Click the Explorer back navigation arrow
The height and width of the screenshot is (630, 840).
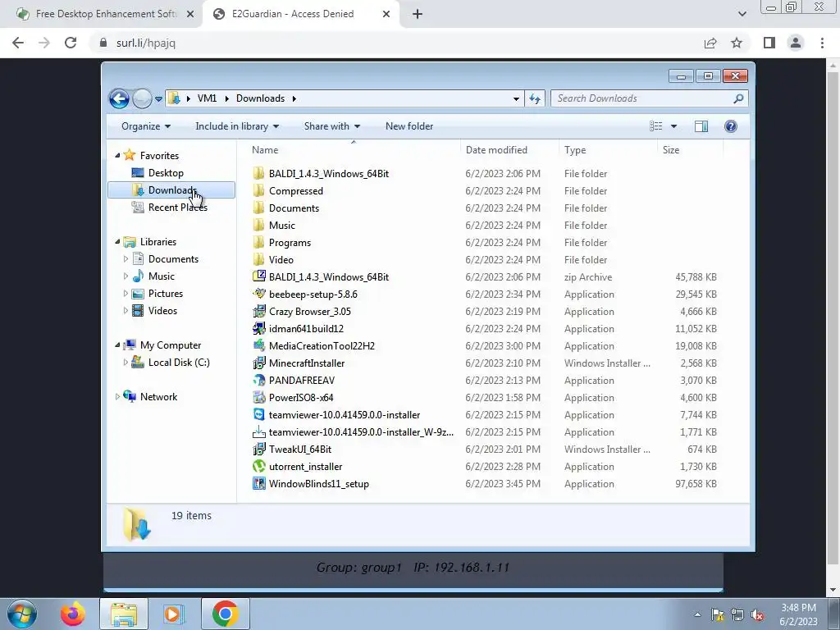(x=119, y=98)
